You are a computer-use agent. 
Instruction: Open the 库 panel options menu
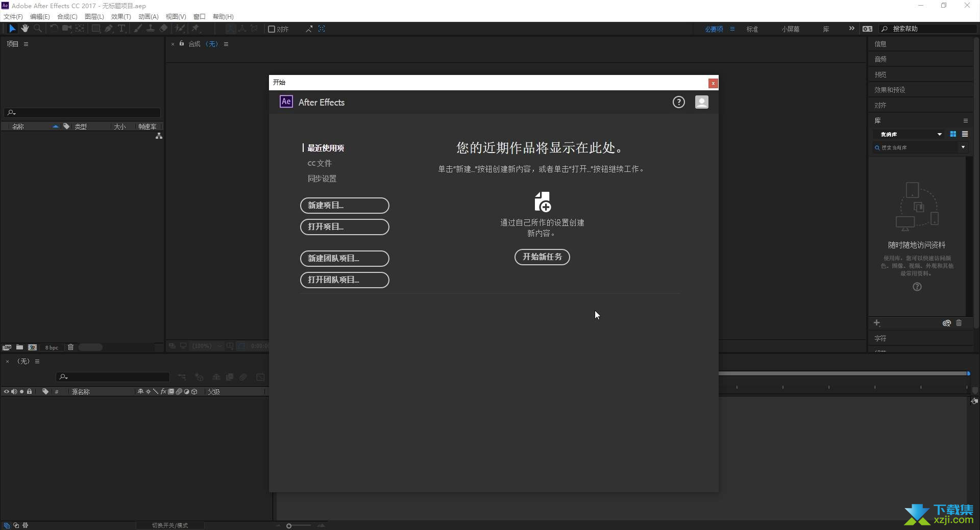pyautogui.click(x=966, y=121)
